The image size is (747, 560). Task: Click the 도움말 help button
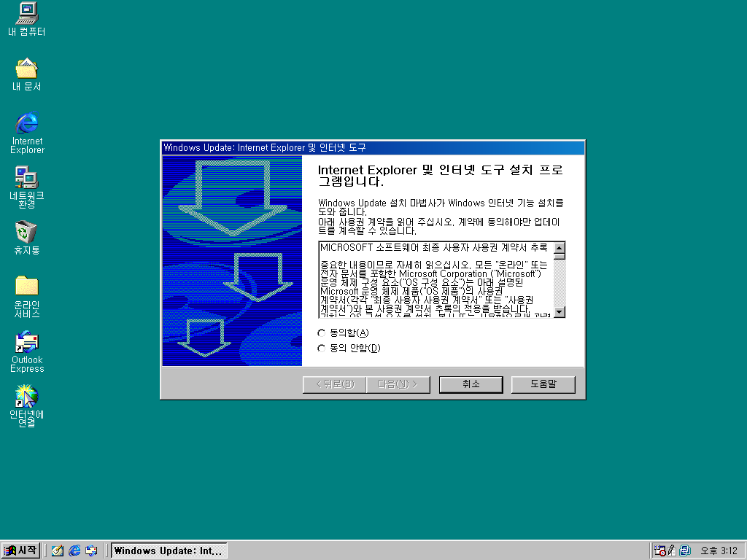543,384
